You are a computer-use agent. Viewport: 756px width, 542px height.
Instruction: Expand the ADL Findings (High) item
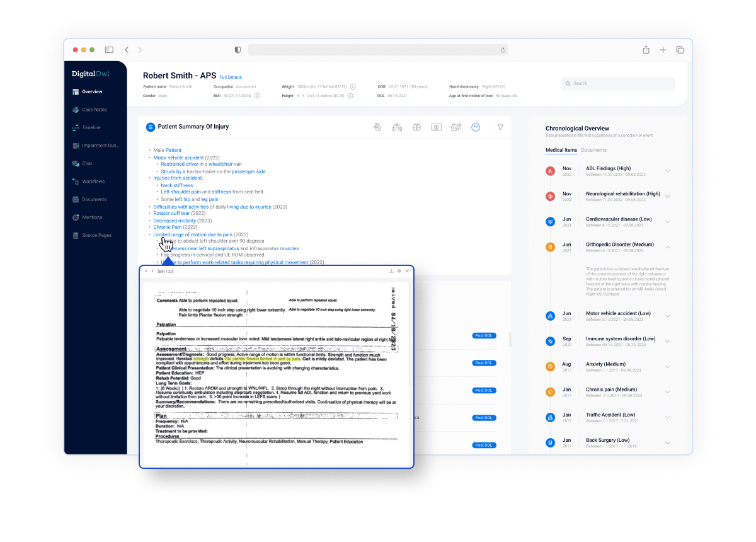click(x=668, y=171)
